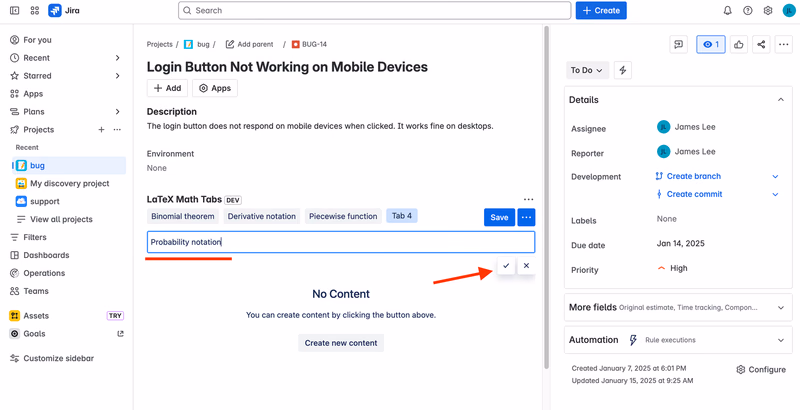Expand the Recent sidebar chevron
Screen dimensions: 800x410
(x=117, y=58)
